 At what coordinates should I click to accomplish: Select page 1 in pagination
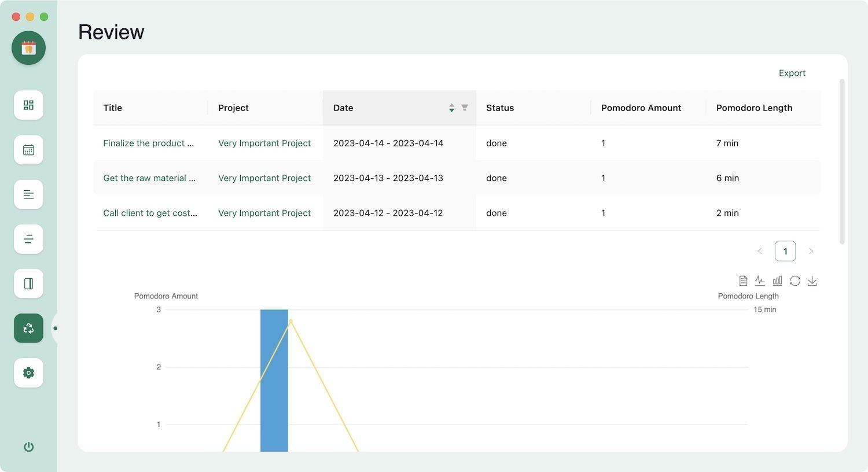[x=785, y=251]
